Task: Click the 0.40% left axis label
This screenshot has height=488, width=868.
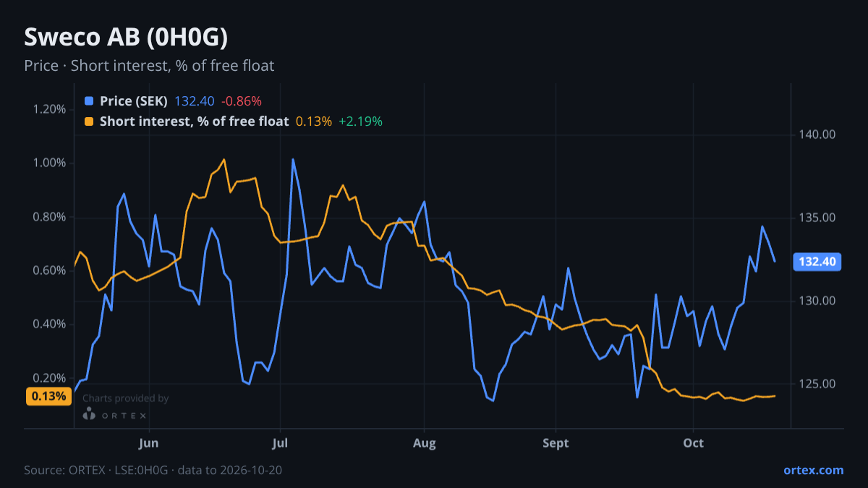Action: pyautogui.click(x=49, y=325)
